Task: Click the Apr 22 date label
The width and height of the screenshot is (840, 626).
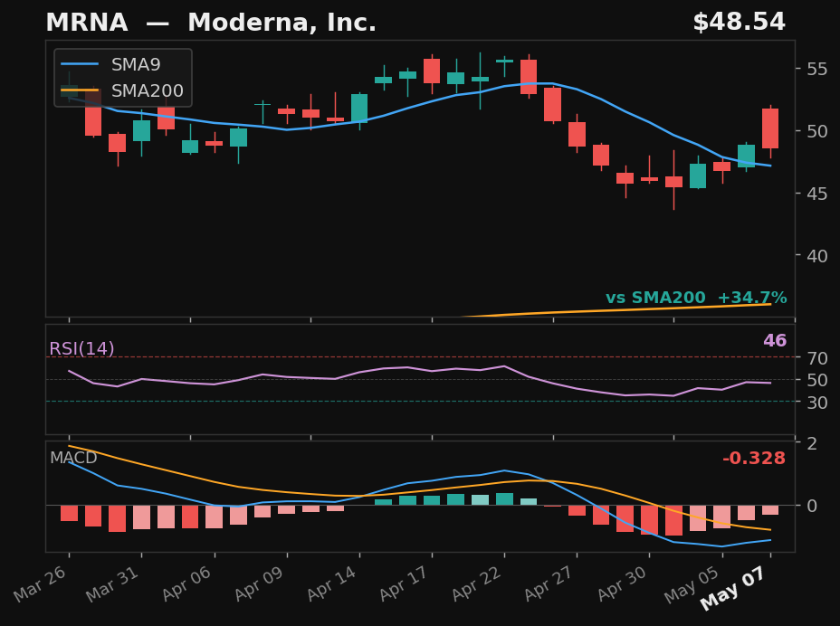Action: pos(477,583)
